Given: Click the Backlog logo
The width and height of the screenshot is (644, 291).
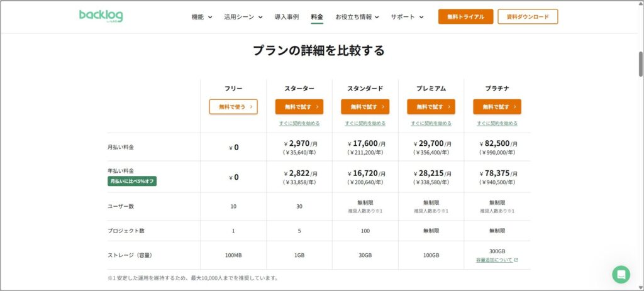Looking at the screenshot, I should click(x=101, y=16).
